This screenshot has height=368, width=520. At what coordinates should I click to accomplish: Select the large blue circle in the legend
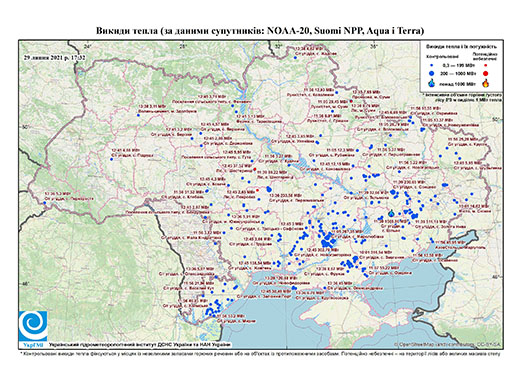coord(432,73)
